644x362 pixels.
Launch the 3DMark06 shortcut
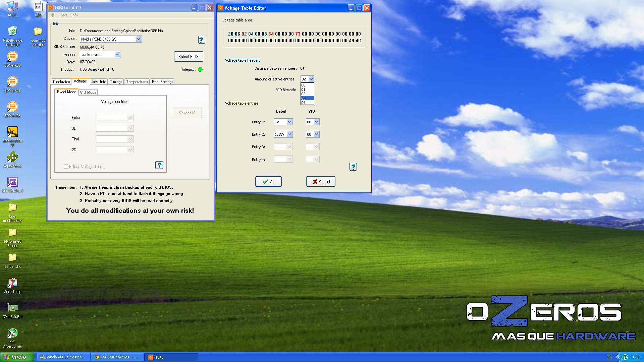coord(12,110)
